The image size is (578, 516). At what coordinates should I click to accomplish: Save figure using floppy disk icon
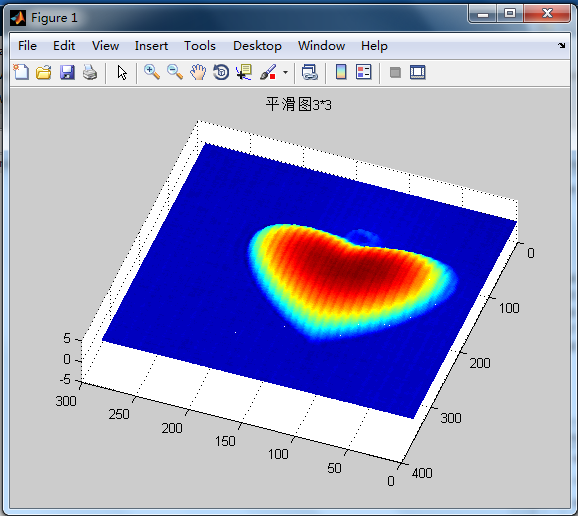67,72
